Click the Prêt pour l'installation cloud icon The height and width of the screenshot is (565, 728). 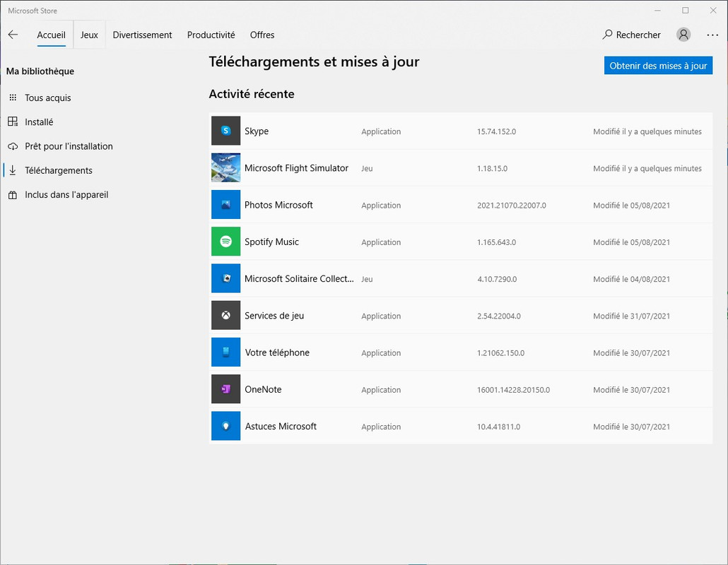pos(13,146)
